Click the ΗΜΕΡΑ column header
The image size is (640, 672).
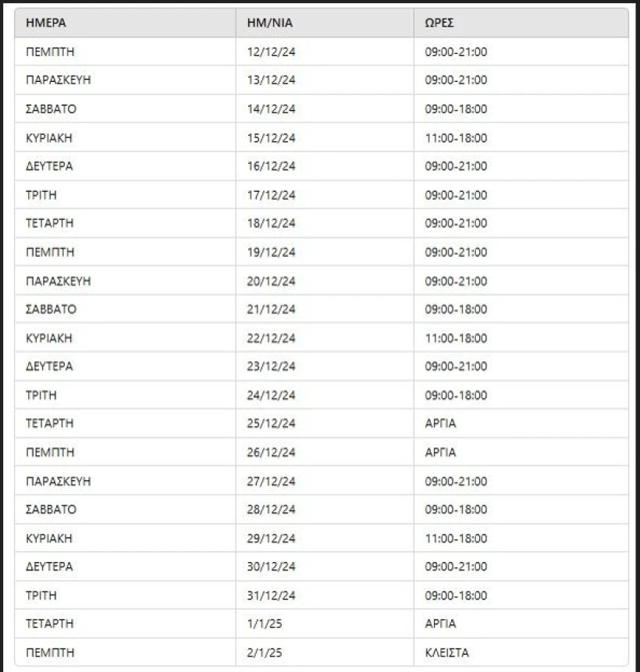pos(46,23)
